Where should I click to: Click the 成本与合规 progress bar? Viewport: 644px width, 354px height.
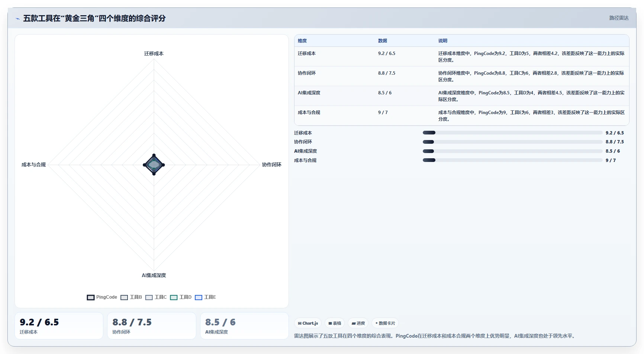tap(513, 160)
